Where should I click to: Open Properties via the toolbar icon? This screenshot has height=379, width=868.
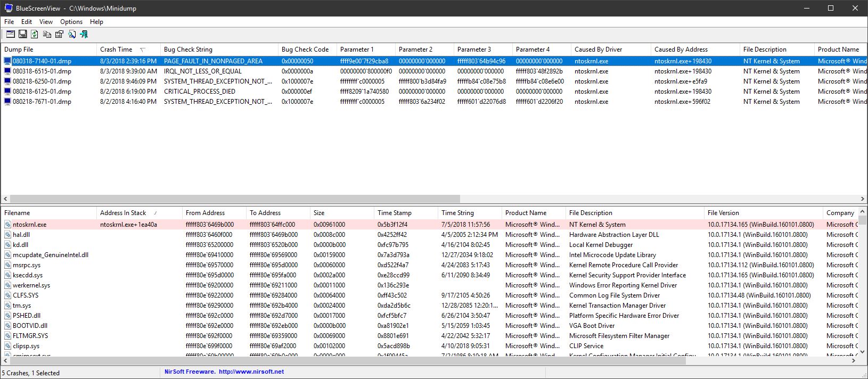(x=59, y=34)
